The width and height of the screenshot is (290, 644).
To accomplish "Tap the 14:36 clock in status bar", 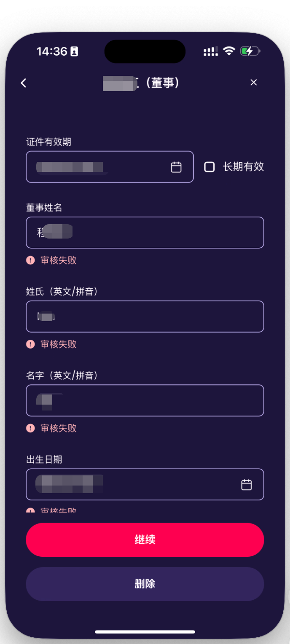I will click(x=52, y=51).
